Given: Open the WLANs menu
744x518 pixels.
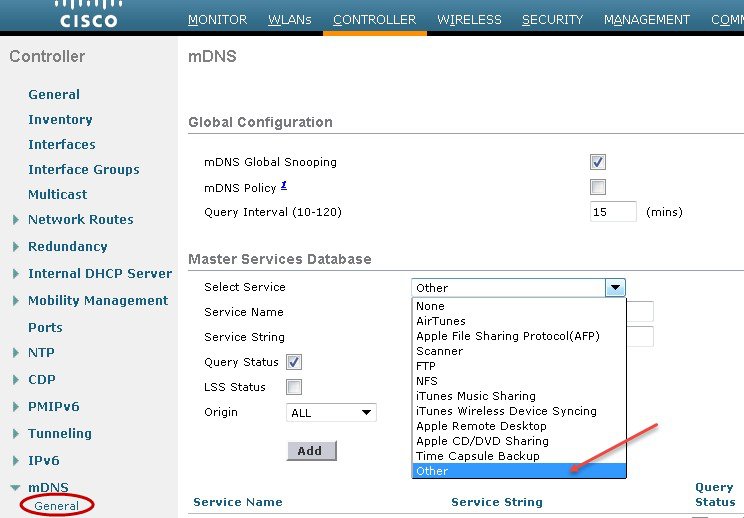Looking at the screenshot, I should pyautogui.click(x=289, y=19).
